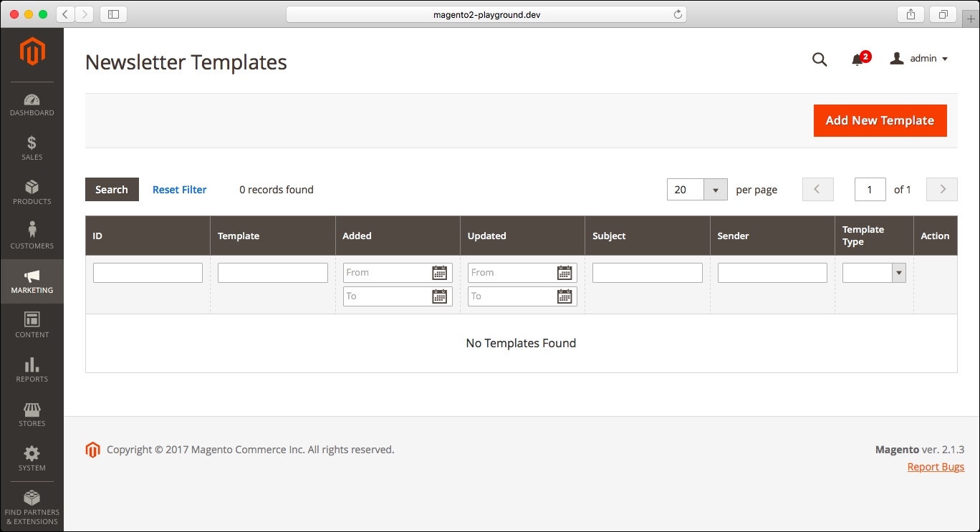
Task: Open the Added To calendar picker
Action: coord(440,296)
